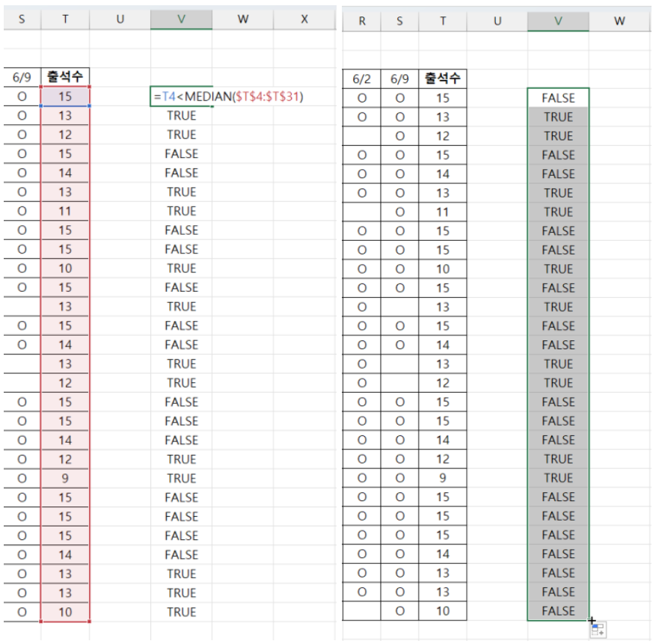The height and width of the screenshot is (644, 653).
Task: Select the cell with value 9 in right sheet
Action: click(x=443, y=478)
